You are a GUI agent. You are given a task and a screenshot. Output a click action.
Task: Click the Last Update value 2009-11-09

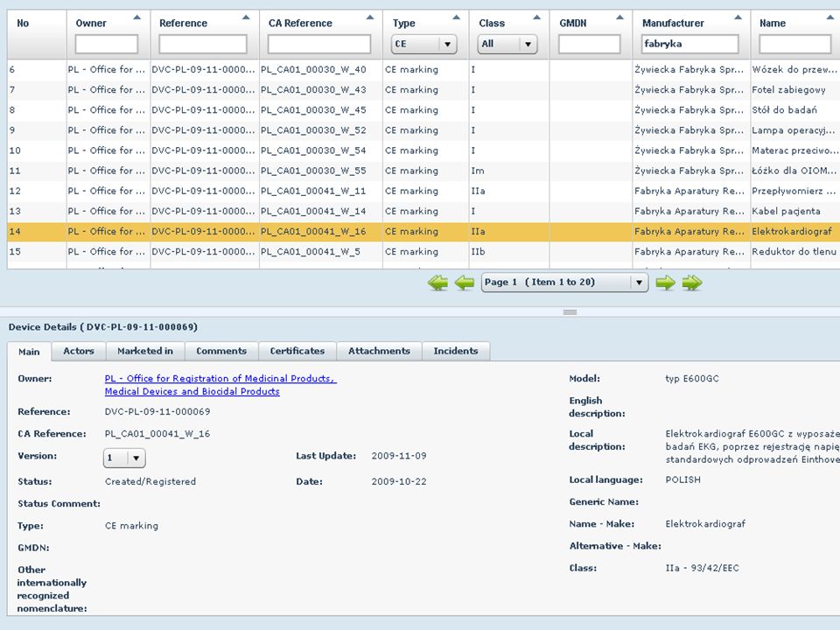pyautogui.click(x=399, y=456)
